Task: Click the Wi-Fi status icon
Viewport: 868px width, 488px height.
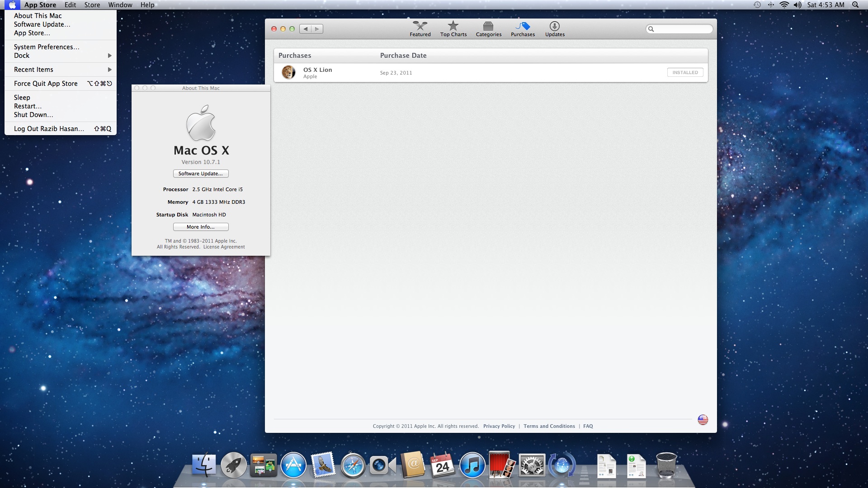Action: click(784, 5)
